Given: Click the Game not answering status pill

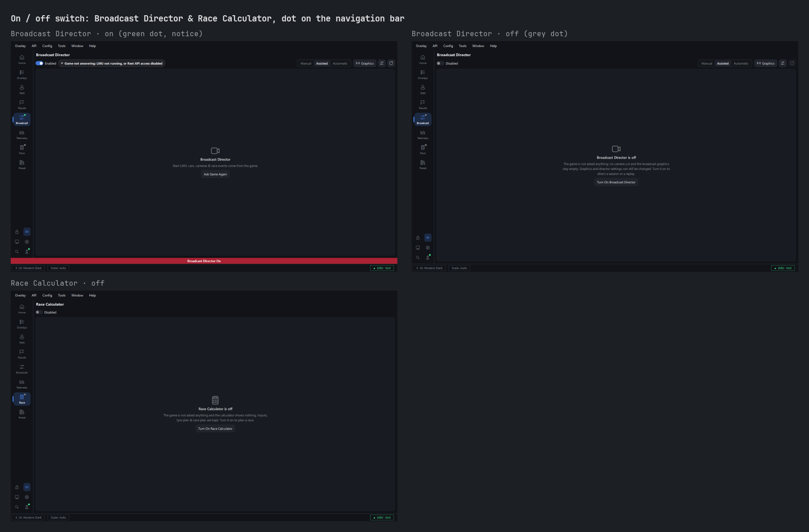Looking at the screenshot, I should pyautogui.click(x=112, y=63).
